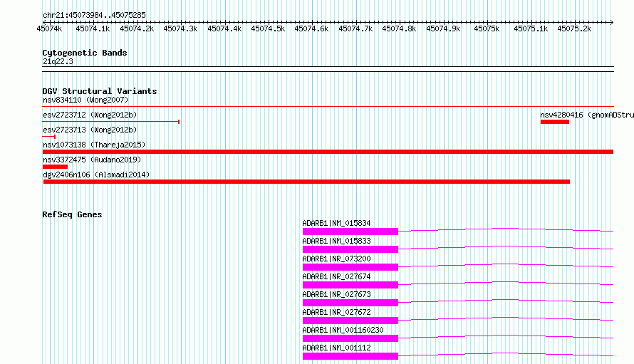Click the DGV Structural Variants track title
This screenshot has width=634, height=364.
click(100, 91)
